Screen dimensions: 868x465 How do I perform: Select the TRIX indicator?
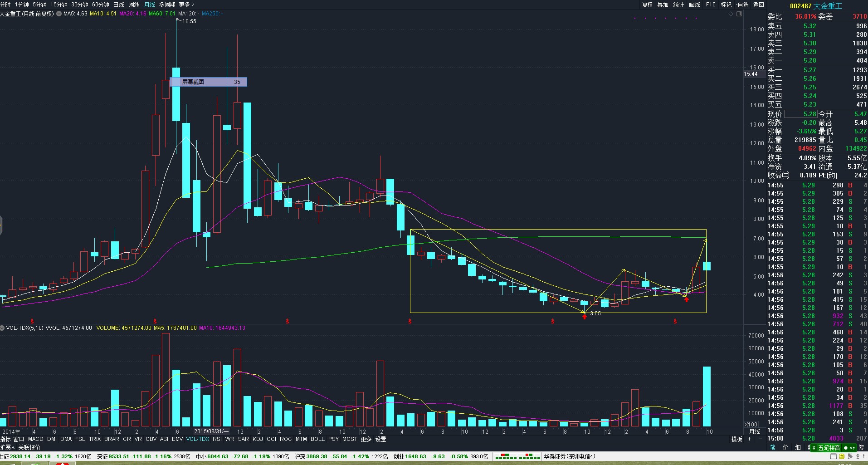[x=95, y=439]
